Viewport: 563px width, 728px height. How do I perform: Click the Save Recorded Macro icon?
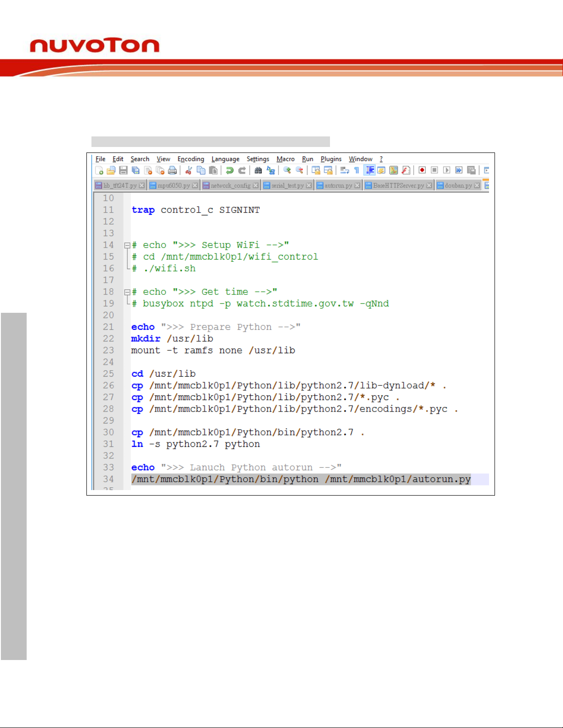point(471,170)
